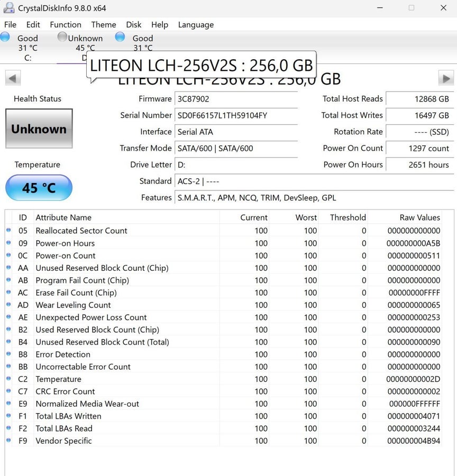Click the Attribute Name column header
The width and height of the screenshot is (457, 476).
(126, 217)
